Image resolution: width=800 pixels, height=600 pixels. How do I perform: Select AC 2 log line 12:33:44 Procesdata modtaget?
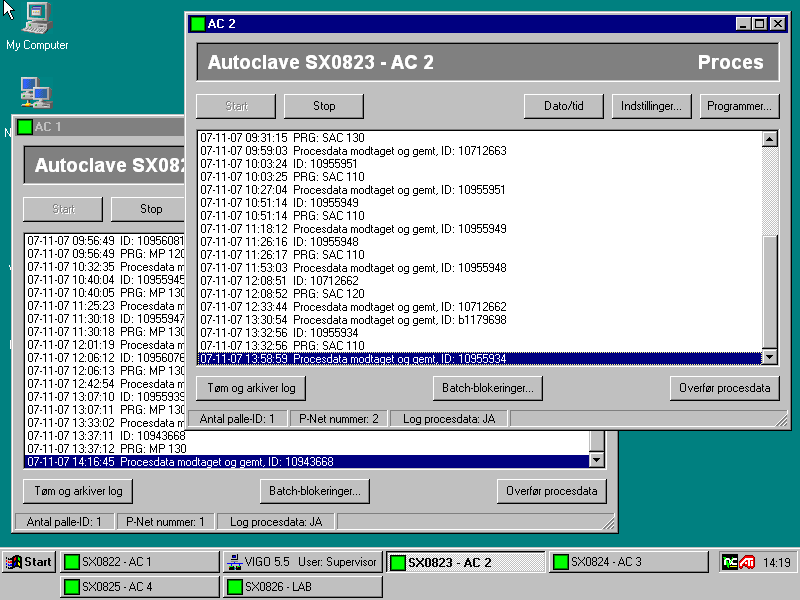480,307
